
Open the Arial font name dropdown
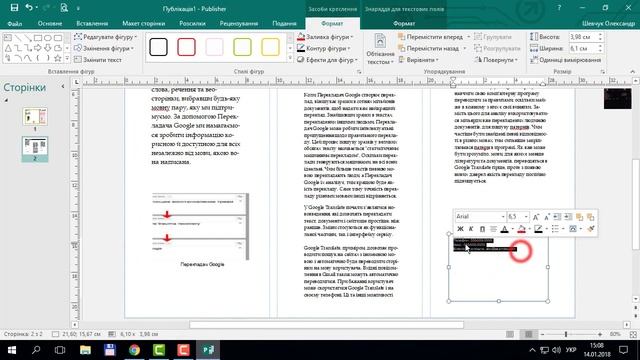pos(503,217)
